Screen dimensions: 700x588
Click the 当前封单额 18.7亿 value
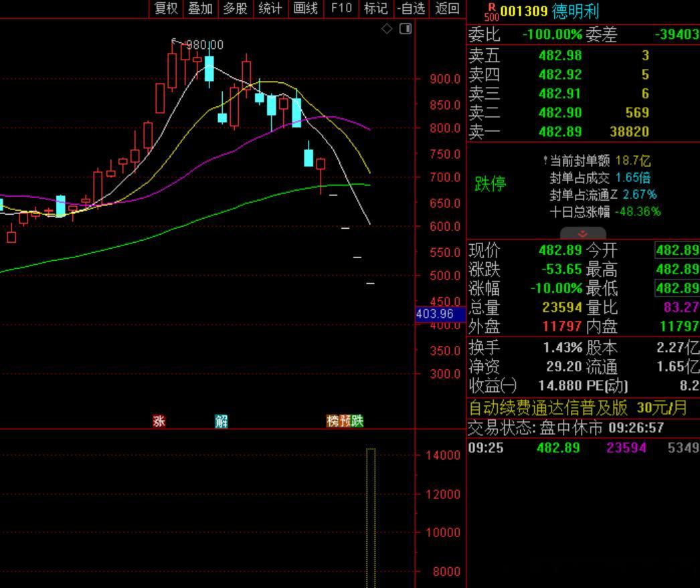point(632,161)
